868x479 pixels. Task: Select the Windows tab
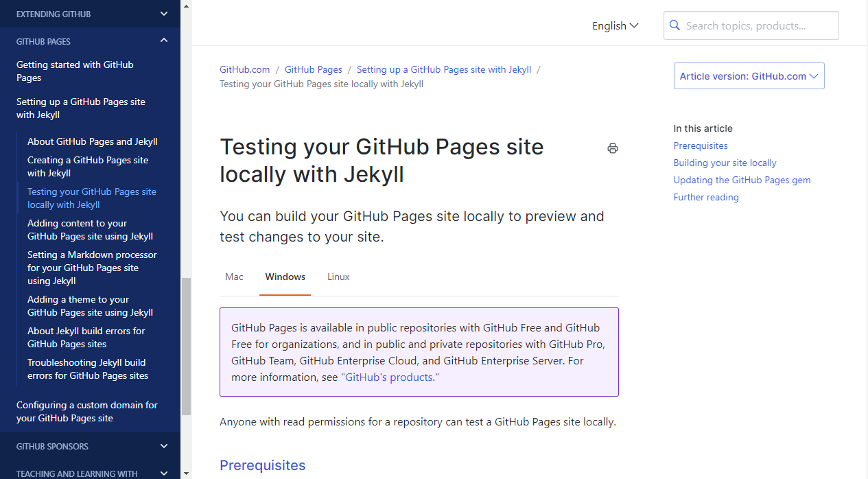[285, 277]
